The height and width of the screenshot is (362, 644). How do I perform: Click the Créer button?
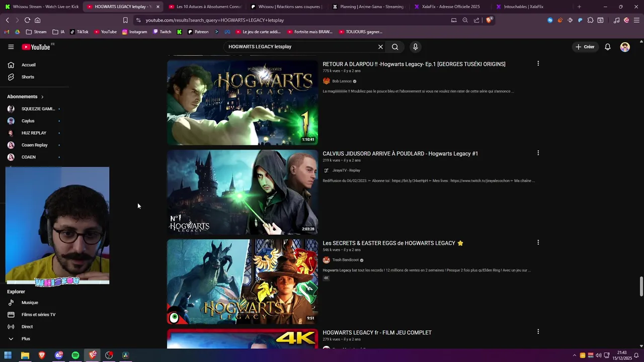[585, 47]
